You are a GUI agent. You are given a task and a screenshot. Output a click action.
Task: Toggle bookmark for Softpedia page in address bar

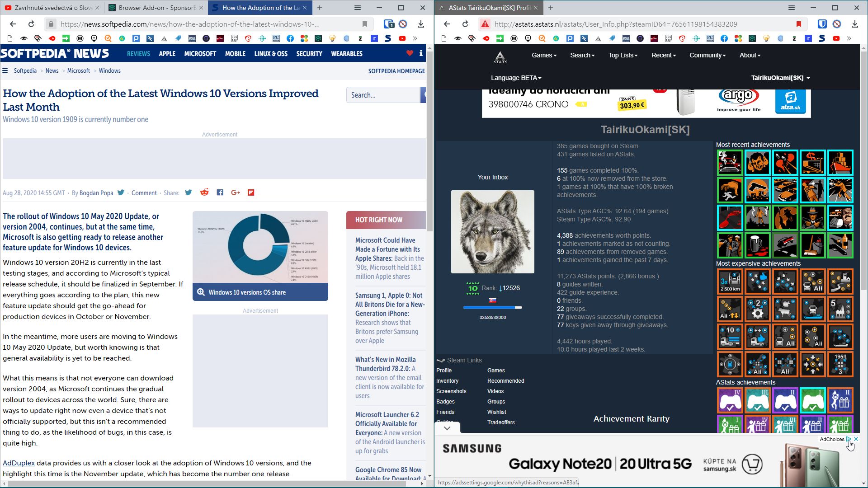[x=365, y=24]
